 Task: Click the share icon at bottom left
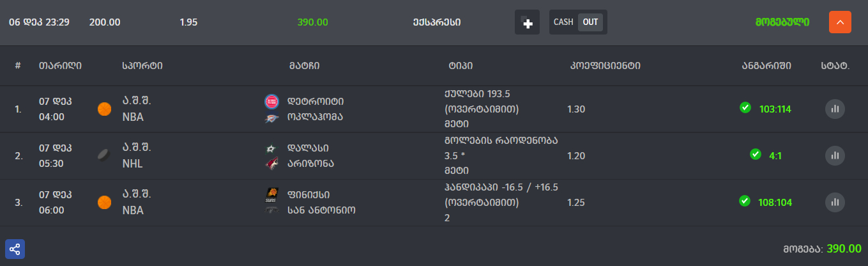[15, 249]
